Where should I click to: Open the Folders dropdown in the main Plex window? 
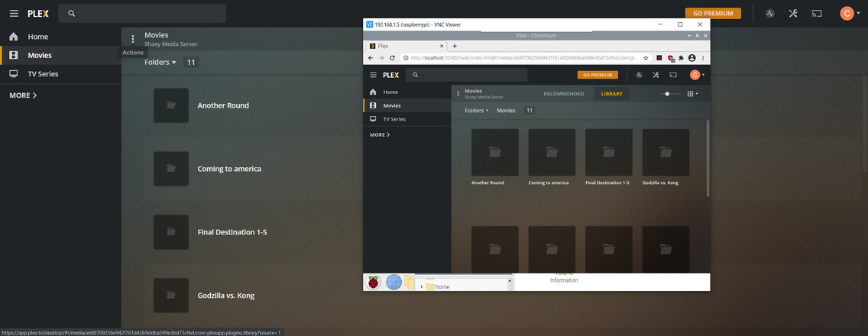160,63
